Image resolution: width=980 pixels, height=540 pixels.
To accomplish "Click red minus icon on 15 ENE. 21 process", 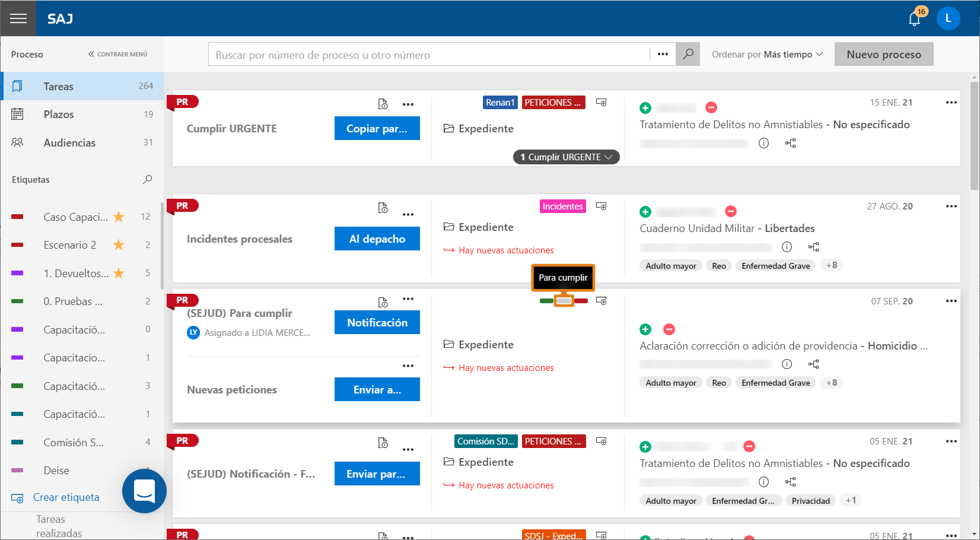I will 711,107.
